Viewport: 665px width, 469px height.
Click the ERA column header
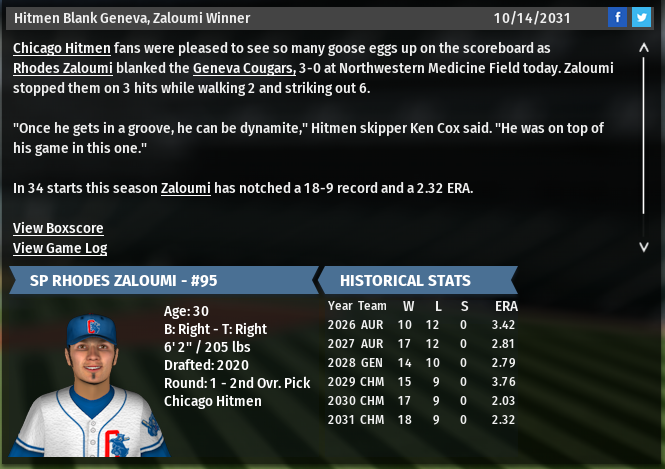(506, 306)
